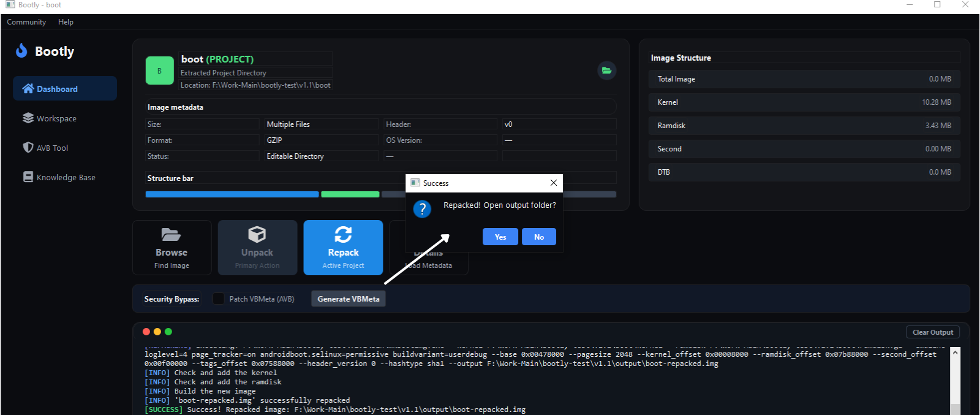Click the Browse open-folder icon

(171, 234)
